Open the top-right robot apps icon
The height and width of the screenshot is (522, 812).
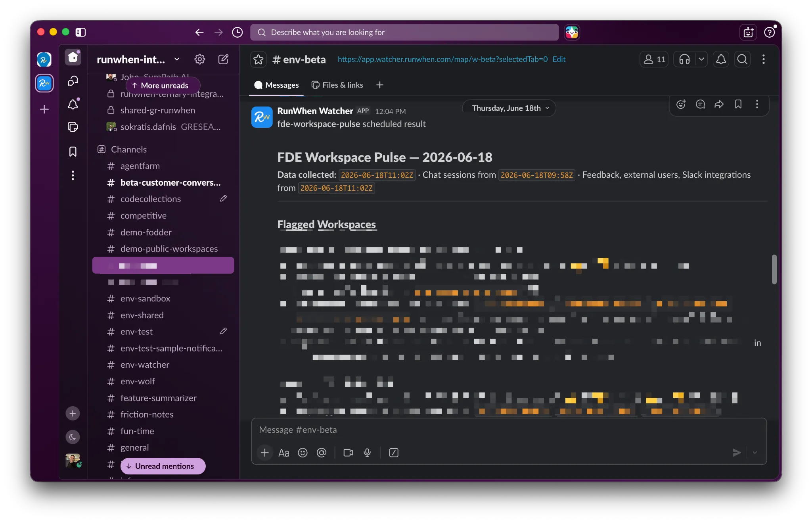748,32
